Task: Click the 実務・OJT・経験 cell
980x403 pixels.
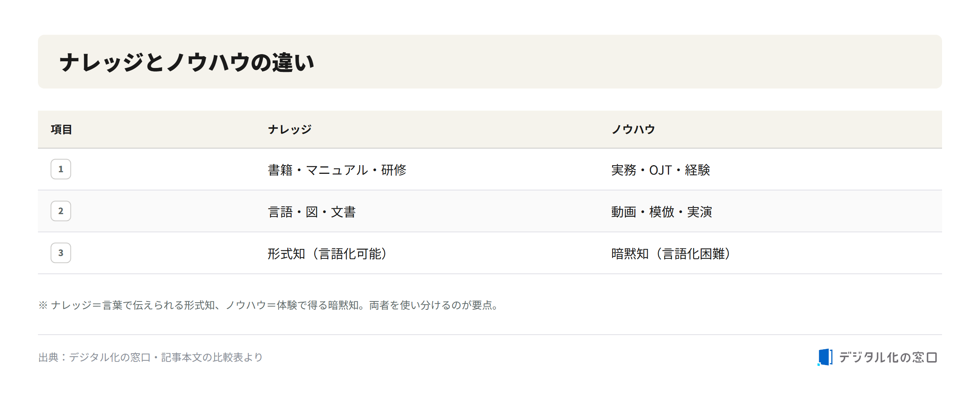Action: pos(661,170)
